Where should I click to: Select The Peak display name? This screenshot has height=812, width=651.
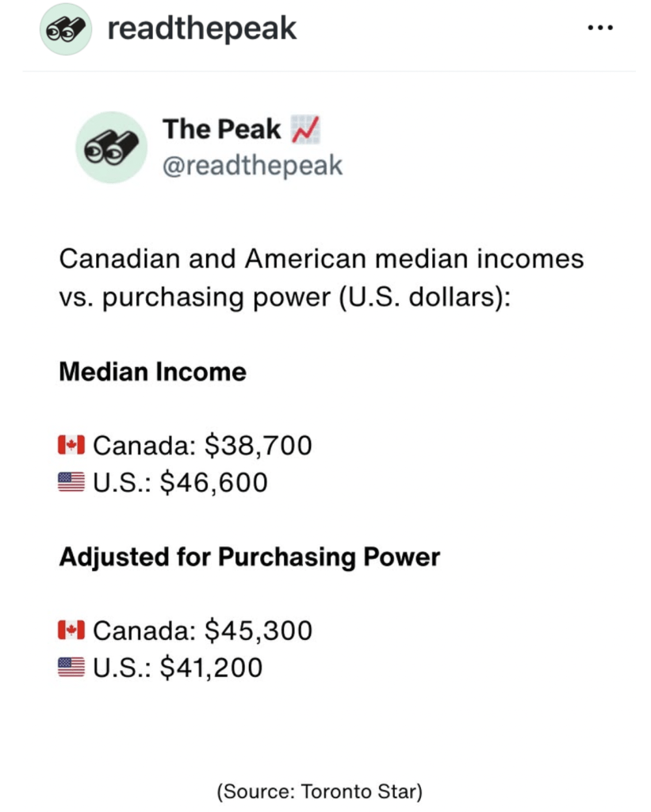coord(221,128)
